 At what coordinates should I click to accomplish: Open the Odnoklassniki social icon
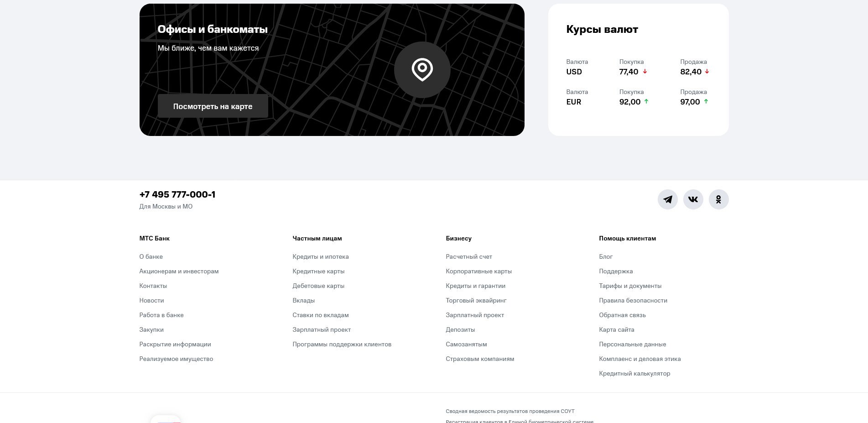[x=718, y=199]
